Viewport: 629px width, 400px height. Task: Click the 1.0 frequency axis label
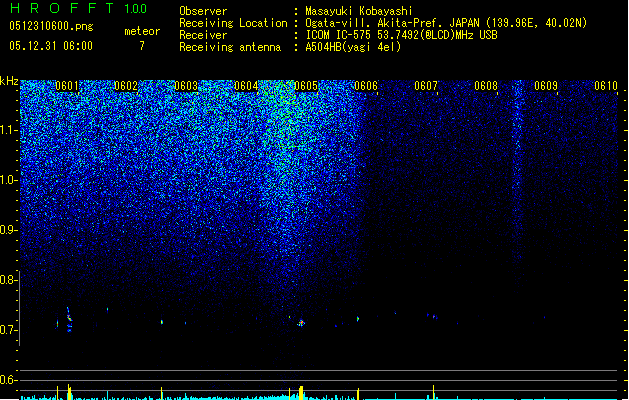pos(8,180)
